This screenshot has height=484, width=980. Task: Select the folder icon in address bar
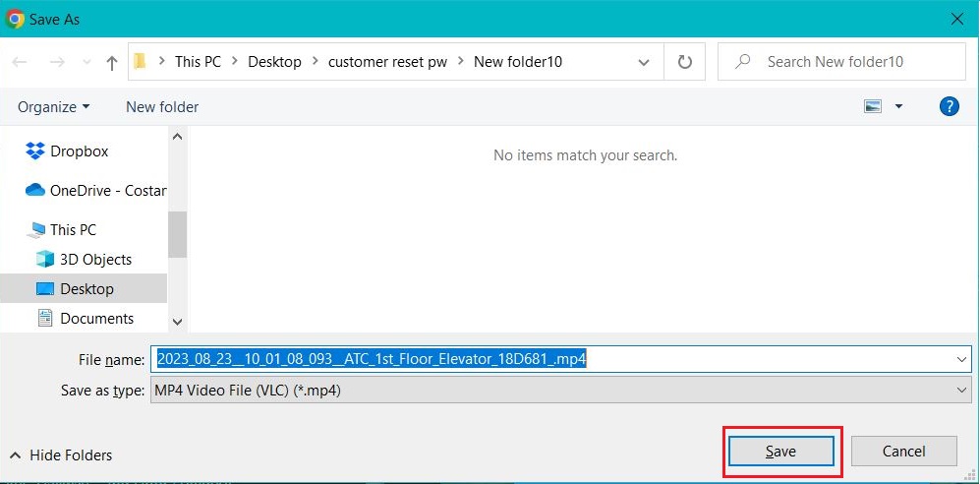[140, 61]
